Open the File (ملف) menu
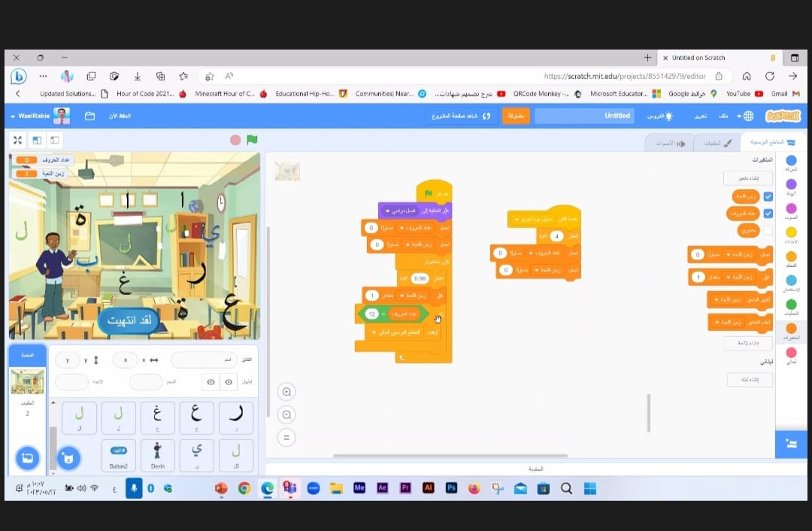 [x=723, y=116]
